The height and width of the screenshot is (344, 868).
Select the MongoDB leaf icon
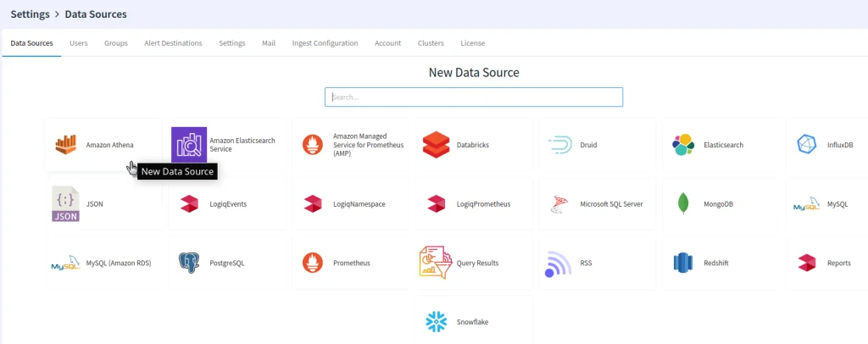[x=683, y=204]
